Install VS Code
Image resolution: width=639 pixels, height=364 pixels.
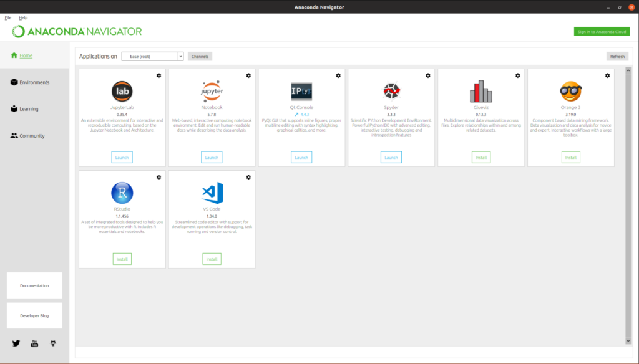tap(212, 259)
